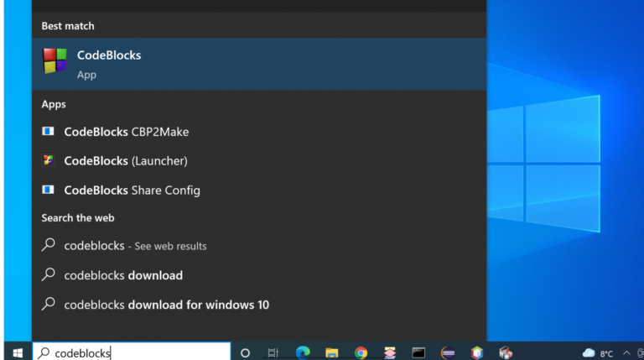
Task: Launch CodeBlocks CBP2Make from Apps list
Action: coord(126,132)
